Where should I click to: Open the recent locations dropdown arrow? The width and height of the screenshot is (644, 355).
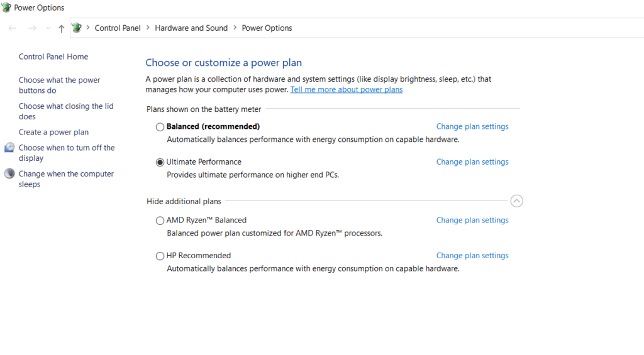48,28
